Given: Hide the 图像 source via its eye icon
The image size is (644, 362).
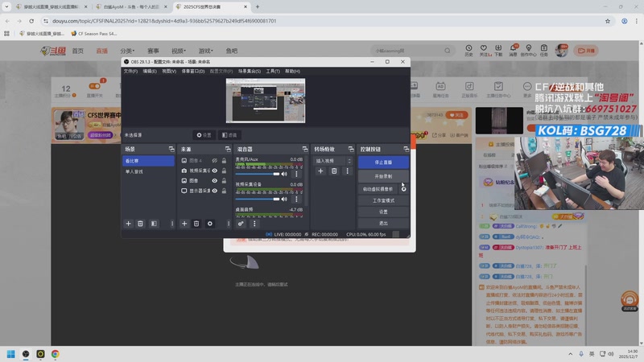Looking at the screenshot, I should [x=214, y=180].
